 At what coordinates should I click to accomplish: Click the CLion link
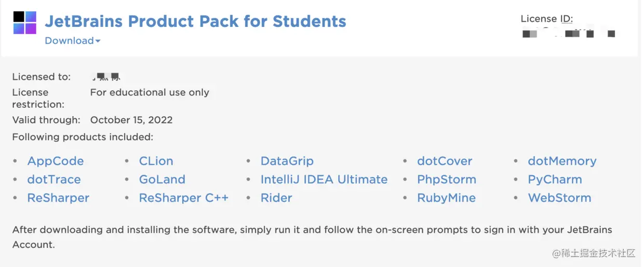tap(156, 161)
